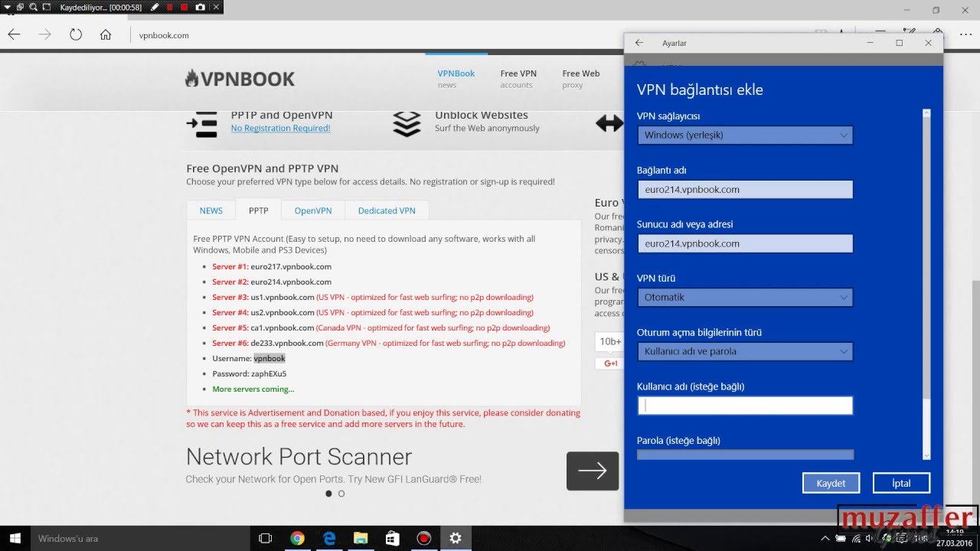Click the Kaydet button
This screenshot has height=551, width=980.
(831, 483)
